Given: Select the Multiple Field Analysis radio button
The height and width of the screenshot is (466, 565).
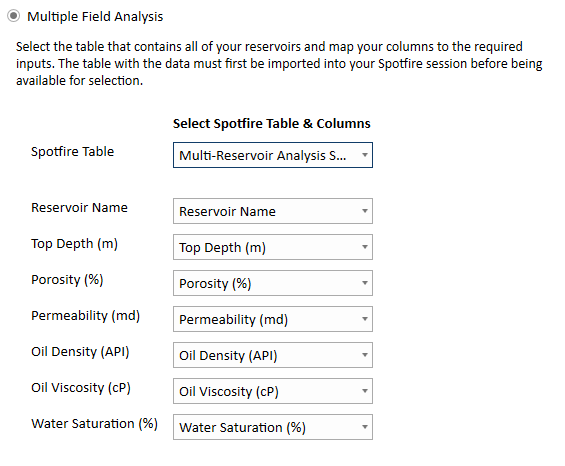Looking at the screenshot, I should point(14,16).
